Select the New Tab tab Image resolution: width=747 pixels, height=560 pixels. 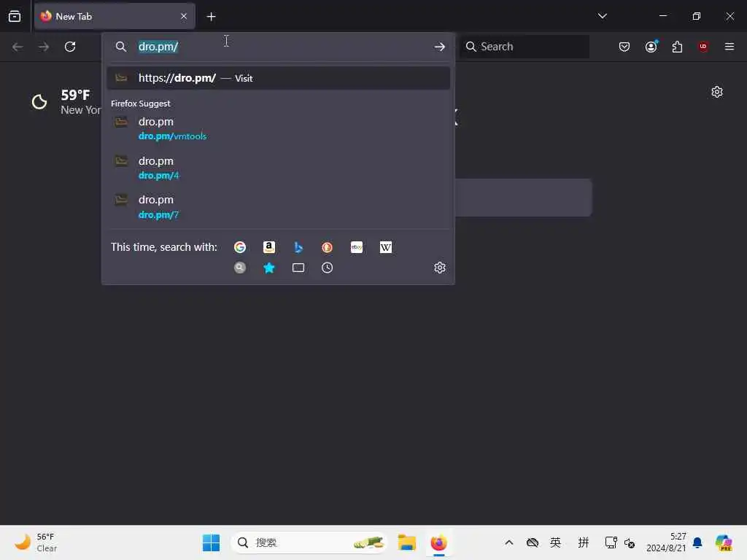[x=115, y=16]
